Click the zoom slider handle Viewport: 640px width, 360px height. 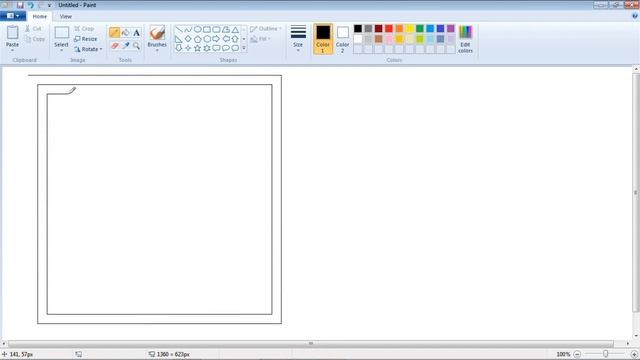pos(606,354)
